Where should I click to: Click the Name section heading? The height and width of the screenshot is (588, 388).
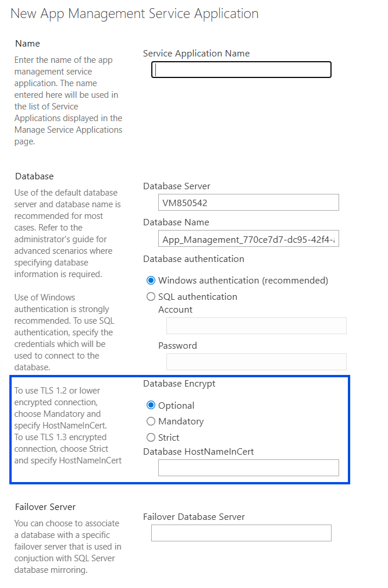tap(28, 43)
